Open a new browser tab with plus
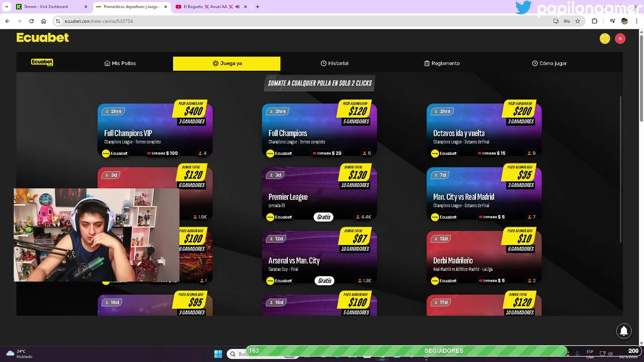 point(257,7)
